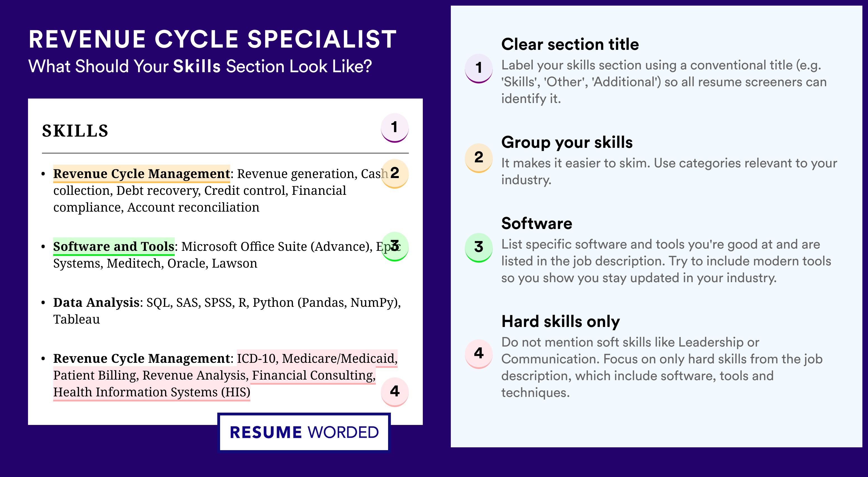Click the number 4 badge beside Hard skills only

(479, 354)
